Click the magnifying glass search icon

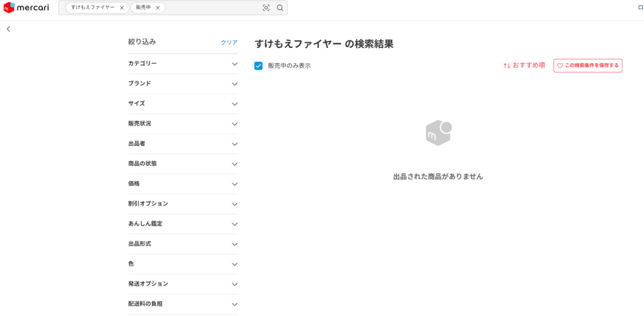pyautogui.click(x=280, y=8)
